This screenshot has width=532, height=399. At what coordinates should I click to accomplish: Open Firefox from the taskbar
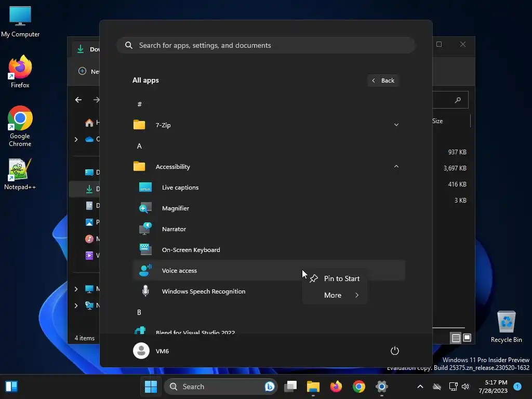pyautogui.click(x=336, y=387)
